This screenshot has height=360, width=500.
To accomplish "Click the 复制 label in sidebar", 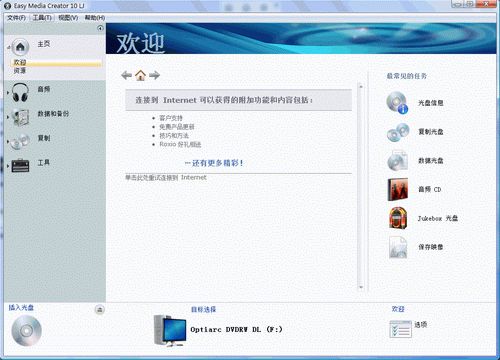I will point(44,138).
